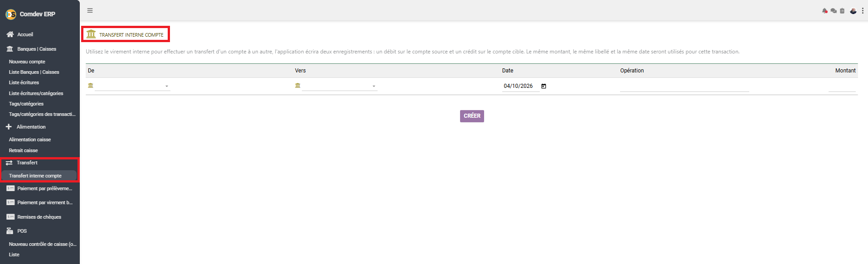The image size is (868, 264).
Task: Open the clipboard tasks icon
Action: (842, 11)
